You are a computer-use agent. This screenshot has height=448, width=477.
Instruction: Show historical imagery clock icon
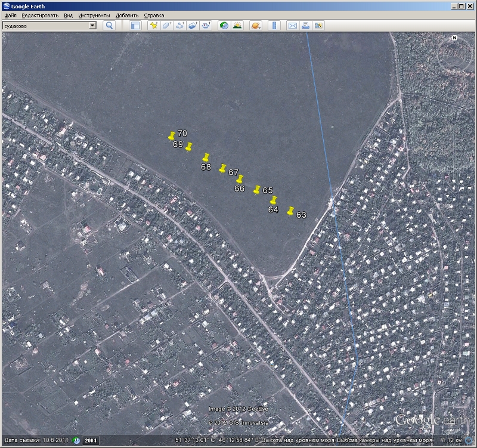(x=225, y=26)
